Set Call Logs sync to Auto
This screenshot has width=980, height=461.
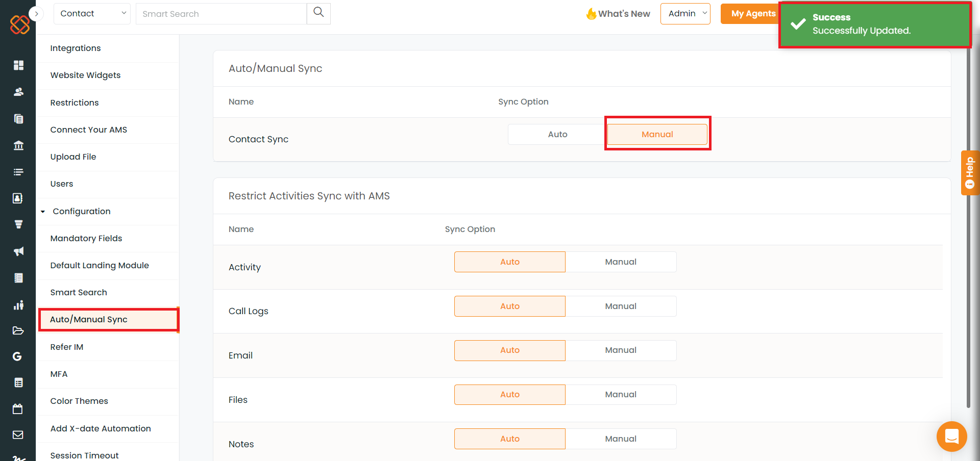(509, 306)
